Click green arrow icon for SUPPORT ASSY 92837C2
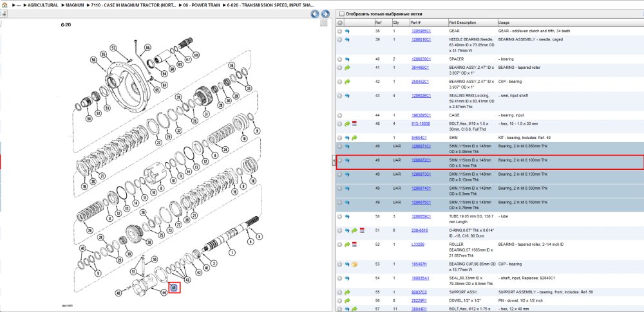The image size is (644, 312). [x=347, y=292]
